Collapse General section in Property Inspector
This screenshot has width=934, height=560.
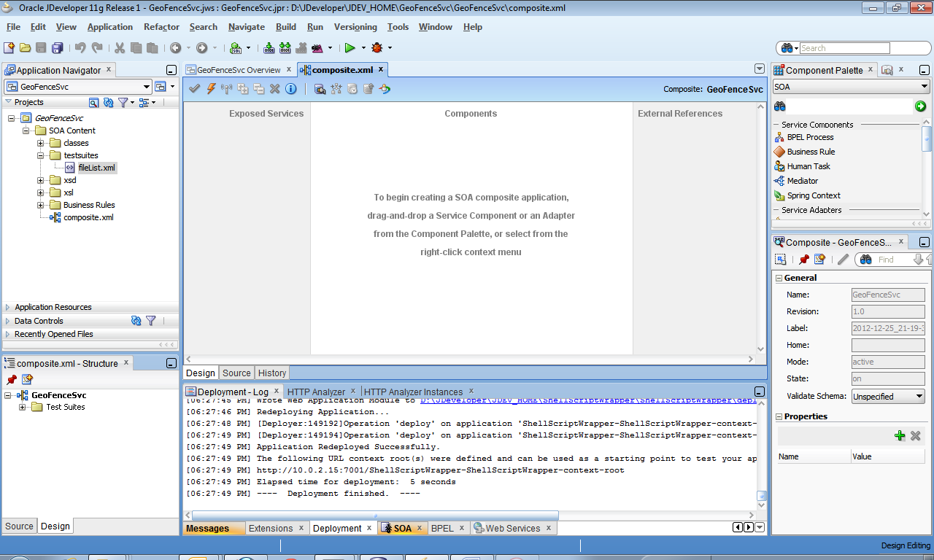click(x=779, y=278)
